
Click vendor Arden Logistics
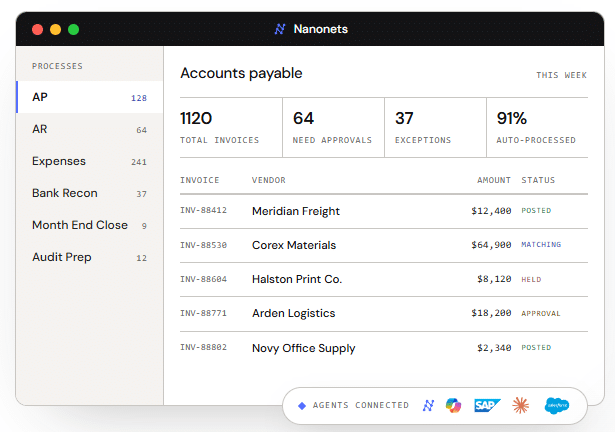293,313
